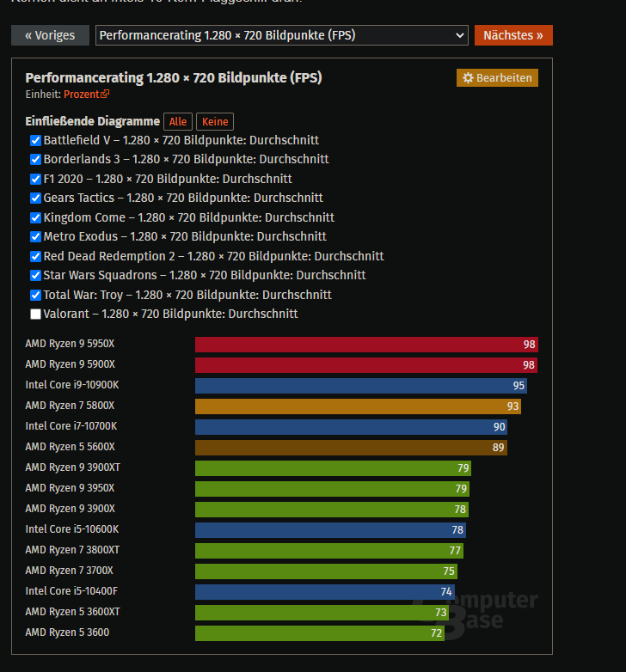Viewport: 626px width, 672px height.
Task: Select the AMD Ryzen 9 5900X bar
Action: tap(366, 365)
